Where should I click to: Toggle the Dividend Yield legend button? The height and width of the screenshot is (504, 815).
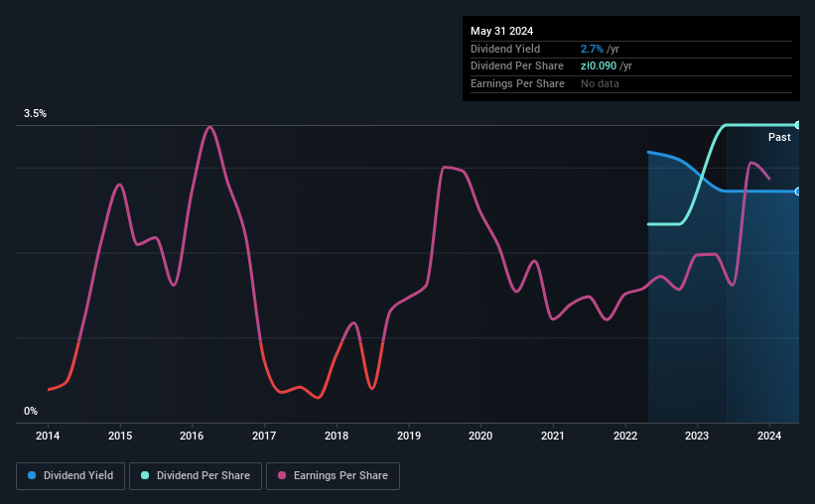coord(70,476)
